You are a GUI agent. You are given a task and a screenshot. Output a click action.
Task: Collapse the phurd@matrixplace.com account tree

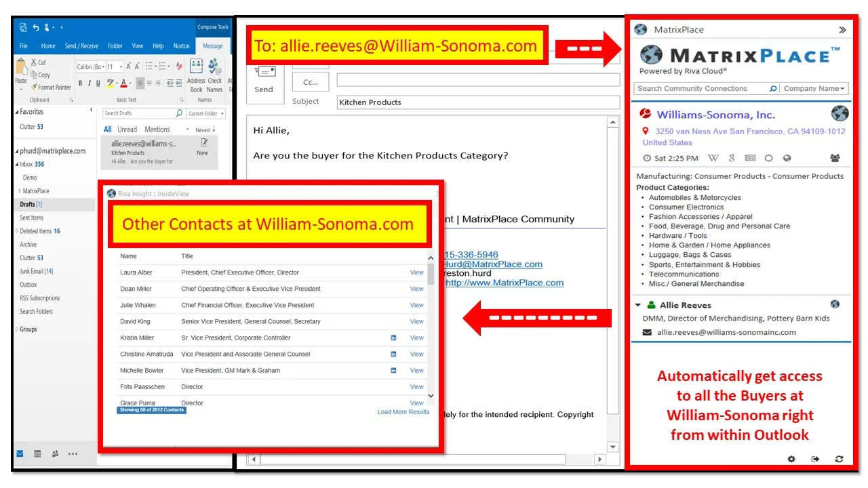point(17,151)
